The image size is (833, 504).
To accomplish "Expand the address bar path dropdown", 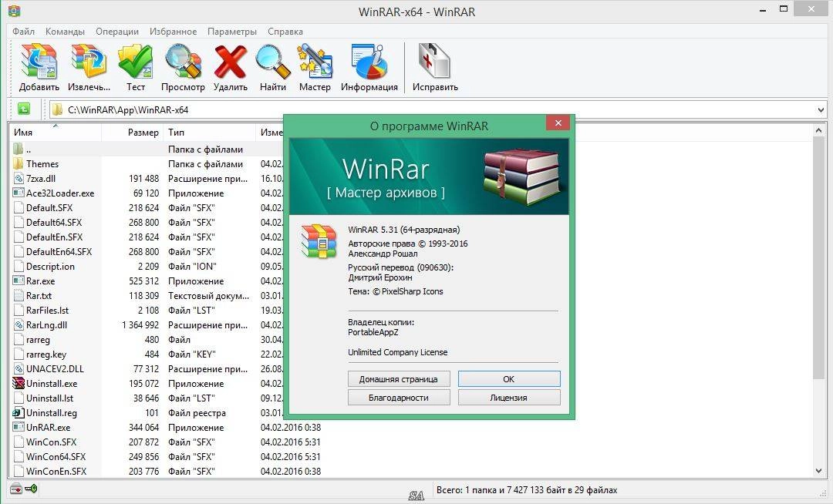I will 821,110.
